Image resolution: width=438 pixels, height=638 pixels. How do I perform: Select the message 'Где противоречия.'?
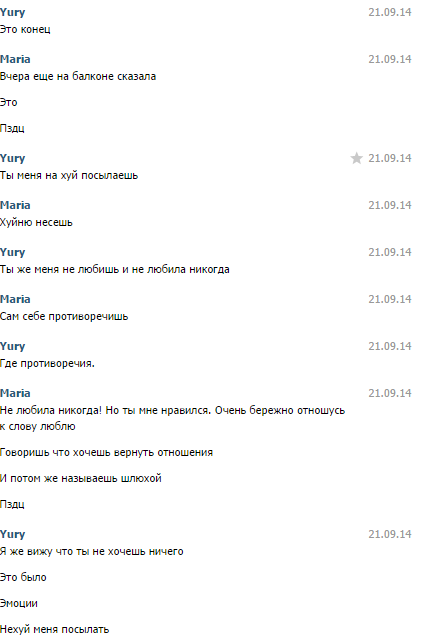point(47,363)
